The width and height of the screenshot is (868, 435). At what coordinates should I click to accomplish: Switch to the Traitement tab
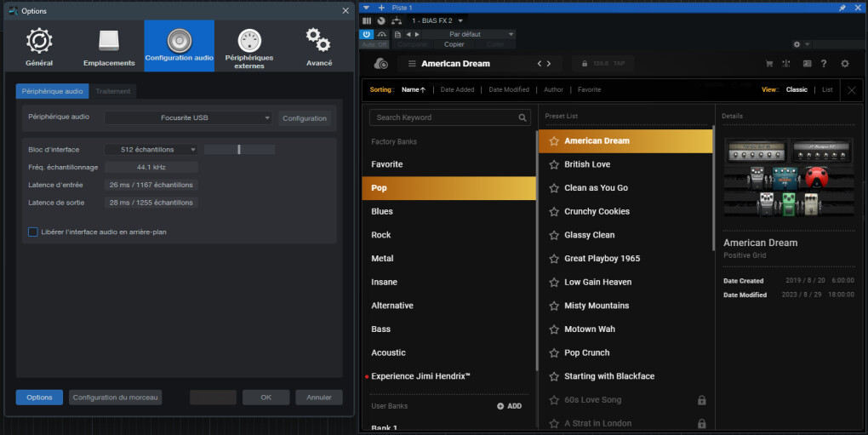click(x=112, y=91)
